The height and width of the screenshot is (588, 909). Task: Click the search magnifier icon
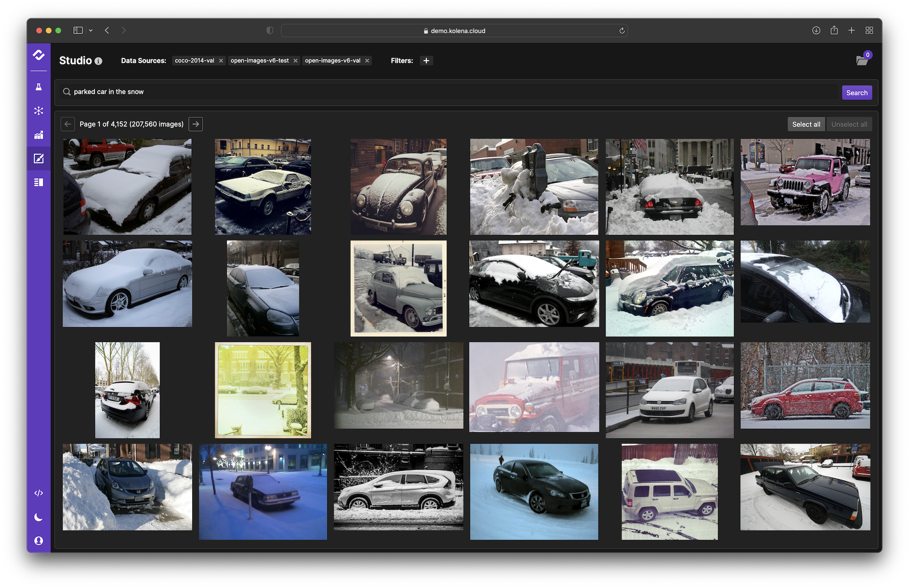tap(67, 92)
